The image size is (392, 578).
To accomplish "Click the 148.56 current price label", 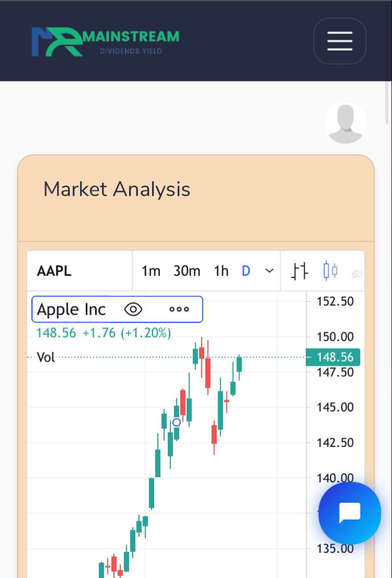I will coord(335,357).
